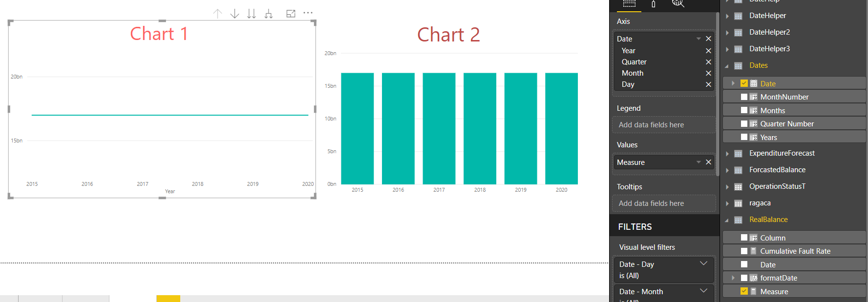Check the Quarter Number field
The image size is (868, 302).
pyautogui.click(x=744, y=123)
